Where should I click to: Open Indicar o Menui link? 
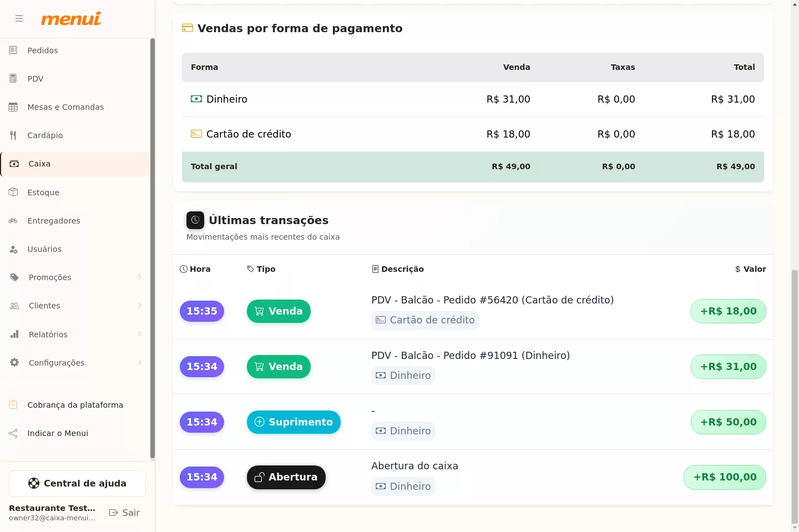(75, 433)
